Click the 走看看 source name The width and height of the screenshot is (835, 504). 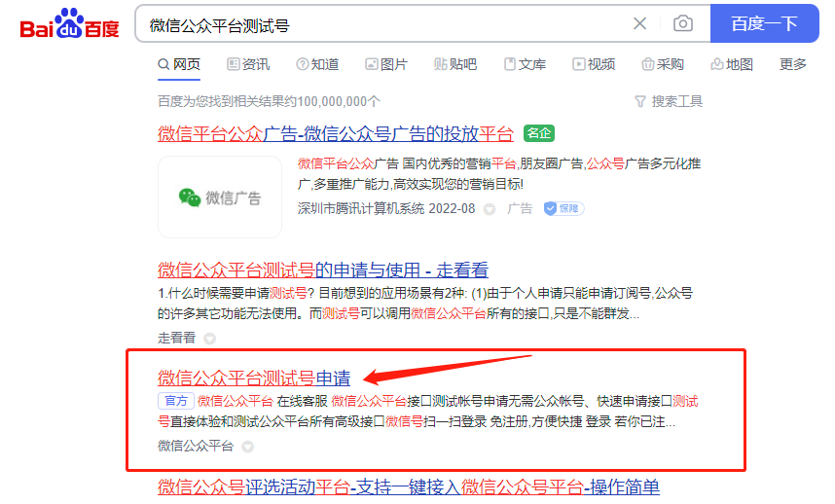177,338
